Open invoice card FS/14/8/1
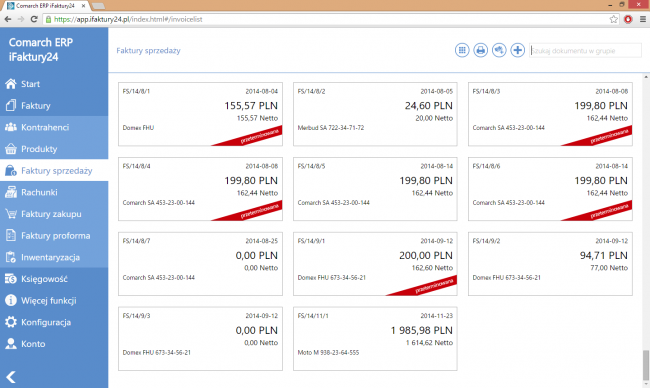 click(x=200, y=114)
